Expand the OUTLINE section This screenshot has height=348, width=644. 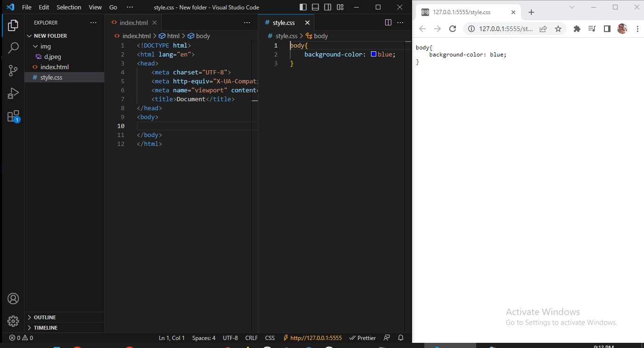65,317
